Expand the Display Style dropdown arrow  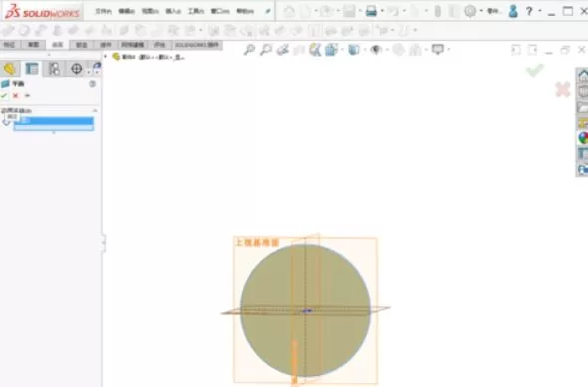click(x=365, y=50)
